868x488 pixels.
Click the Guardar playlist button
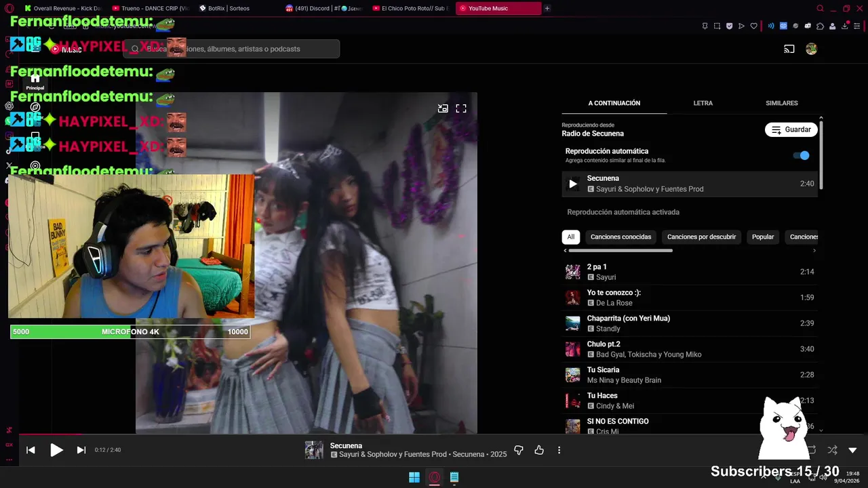(791, 129)
